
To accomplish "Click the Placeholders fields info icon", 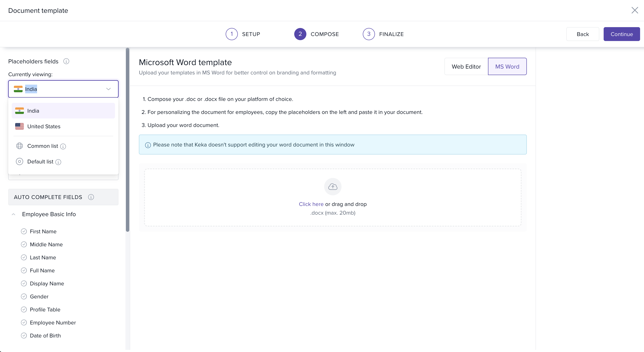I will pos(66,61).
